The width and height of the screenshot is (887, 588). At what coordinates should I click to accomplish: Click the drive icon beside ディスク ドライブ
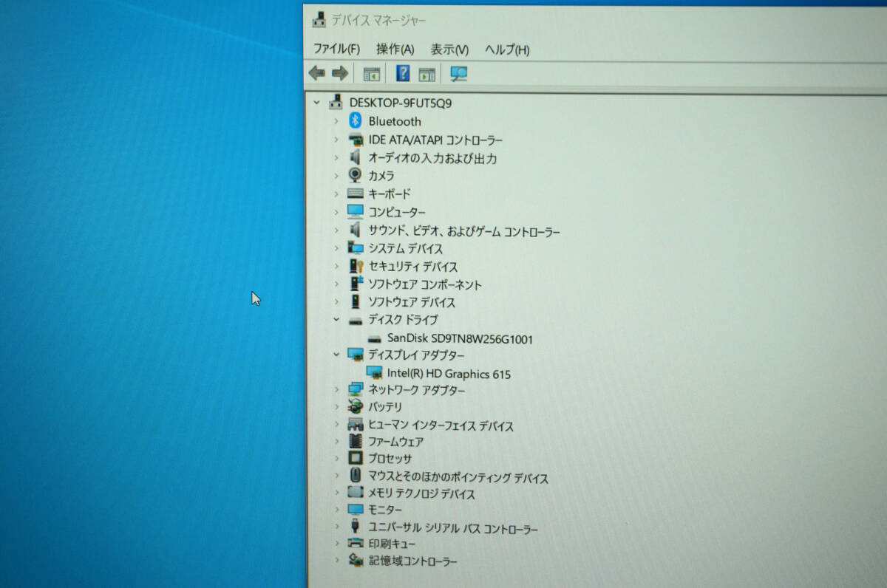(355, 321)
